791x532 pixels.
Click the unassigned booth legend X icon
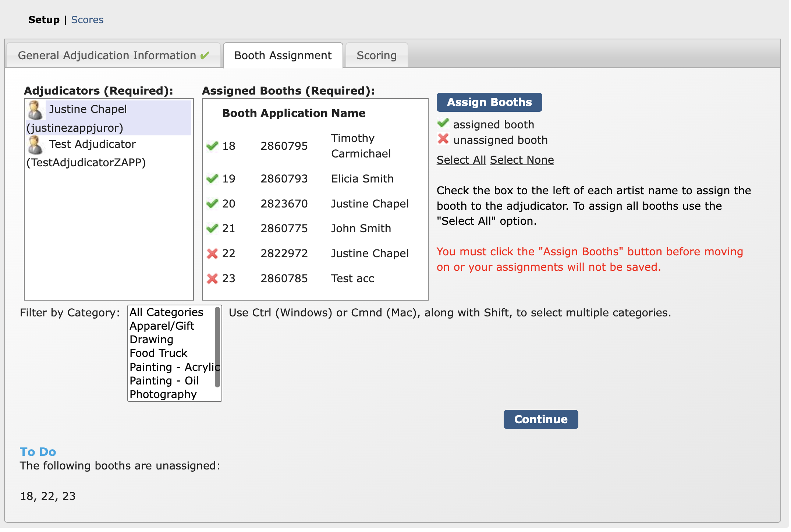click(x=443, y=139)
